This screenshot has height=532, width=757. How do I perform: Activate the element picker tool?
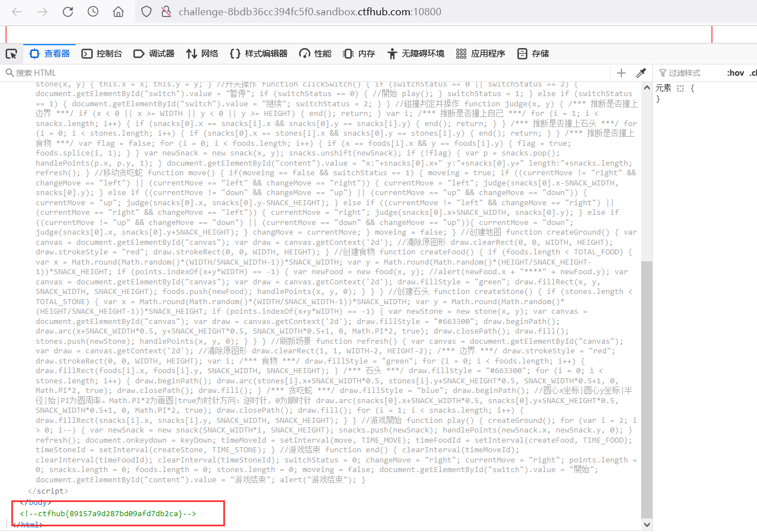click(x=11, y=54)
